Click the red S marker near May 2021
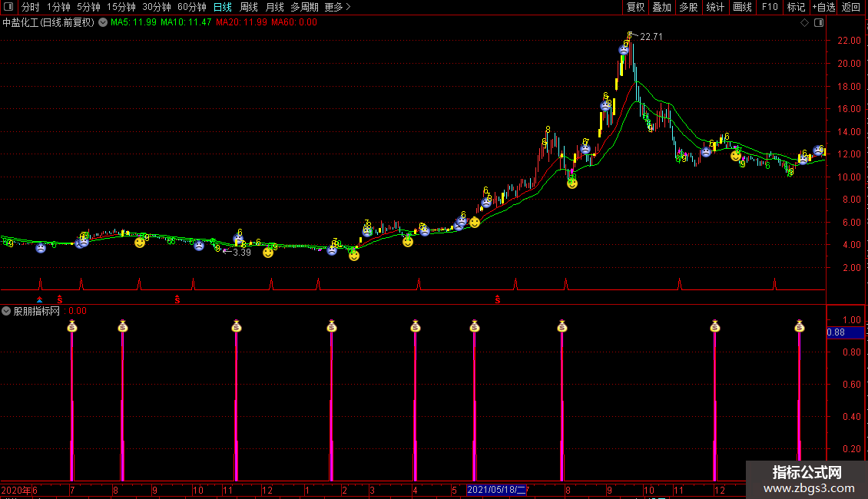 pos(498,299)
